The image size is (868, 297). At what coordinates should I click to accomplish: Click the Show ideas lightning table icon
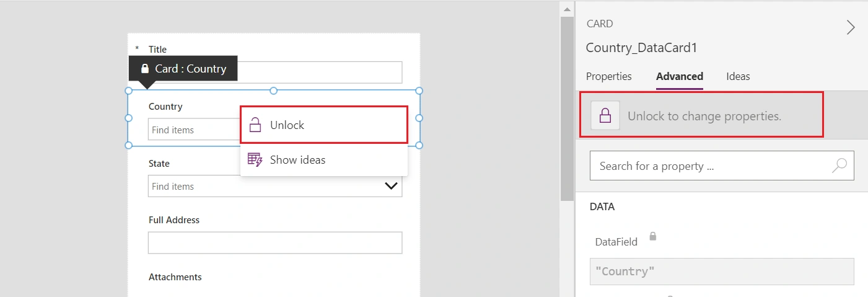[255, 159]
